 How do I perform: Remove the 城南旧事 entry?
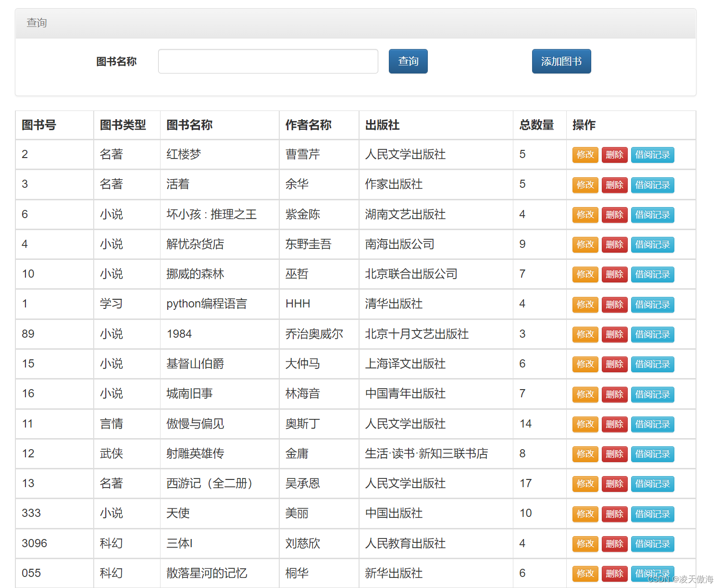coord(615,394)
